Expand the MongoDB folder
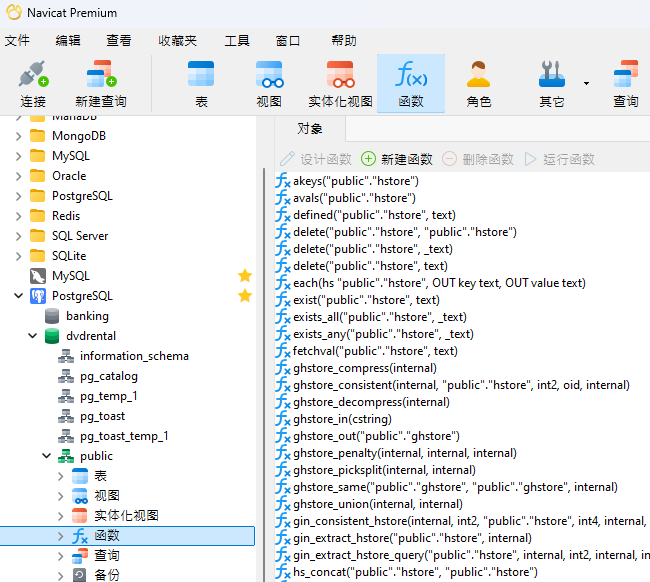Viewport: 650px width, 582px height. point(18,136)
